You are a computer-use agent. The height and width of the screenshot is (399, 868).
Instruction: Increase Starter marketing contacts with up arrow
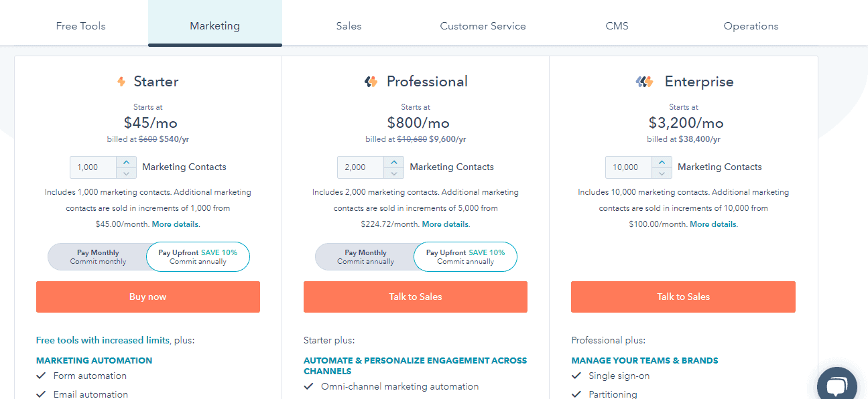(127, 163)
